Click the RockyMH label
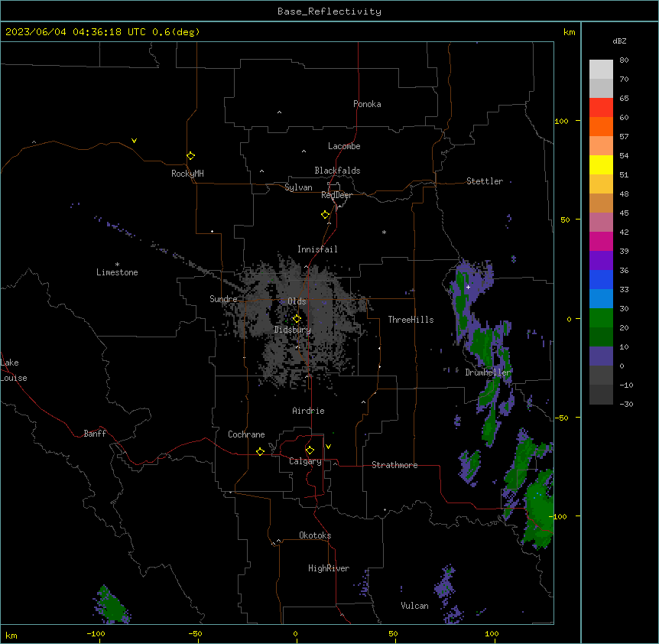Viewport: 659px width, 644px height. (187, 174)
